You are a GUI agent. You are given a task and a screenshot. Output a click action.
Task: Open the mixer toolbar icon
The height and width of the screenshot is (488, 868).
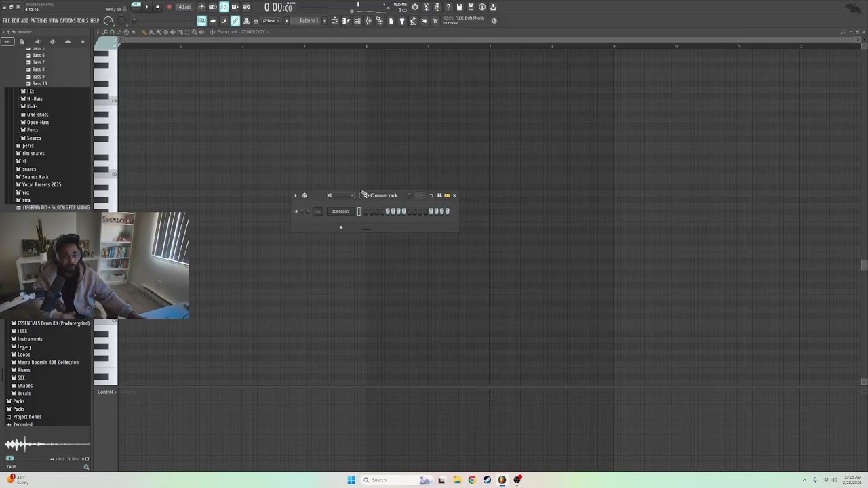tap(368, 21)
